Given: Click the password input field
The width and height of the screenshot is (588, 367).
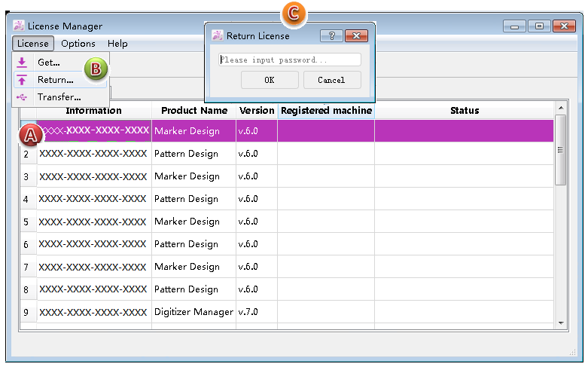Looking at the screenshot, I should (290, 60).
